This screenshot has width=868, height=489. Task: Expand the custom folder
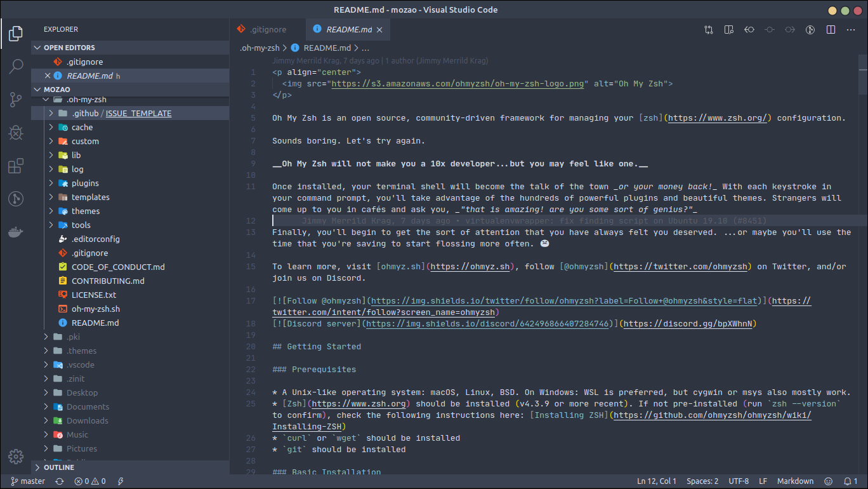(x=130, y=141)
